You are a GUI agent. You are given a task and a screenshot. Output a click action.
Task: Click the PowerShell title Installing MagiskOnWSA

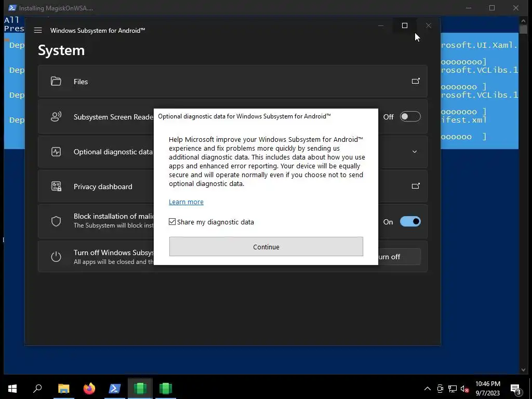click(56, 8)
